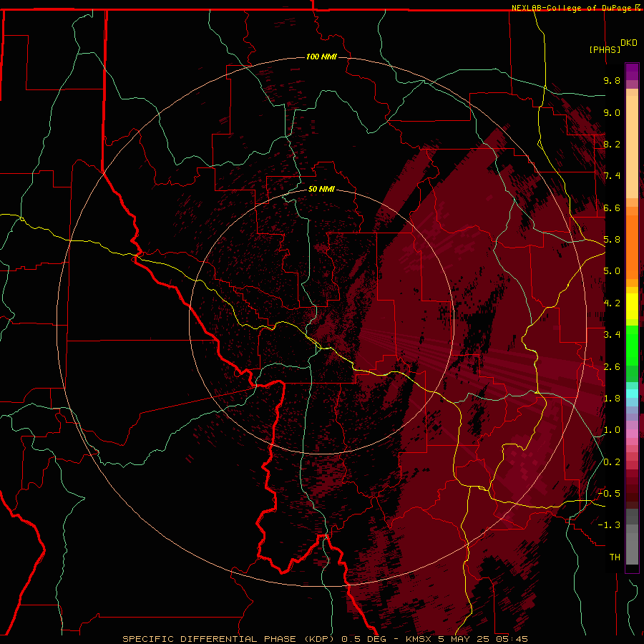
Task: Click the DKD label above the color scale
Action: pos(629,43)
